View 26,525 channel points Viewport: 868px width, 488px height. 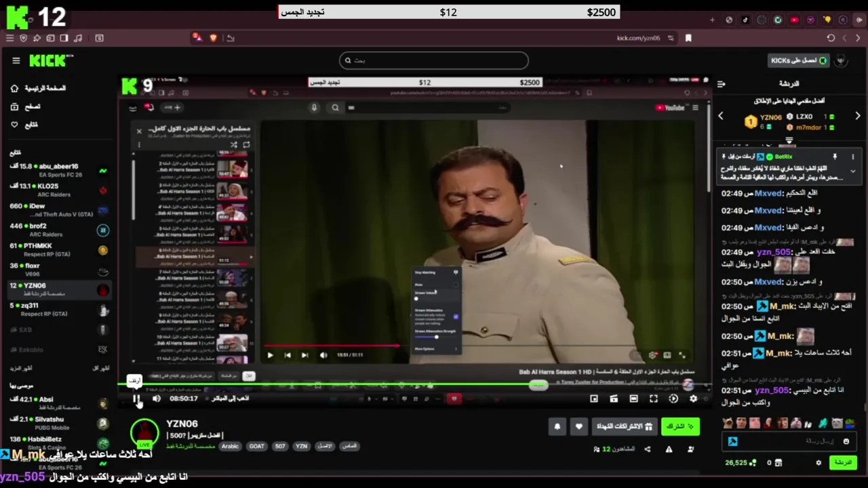(740, 463)
